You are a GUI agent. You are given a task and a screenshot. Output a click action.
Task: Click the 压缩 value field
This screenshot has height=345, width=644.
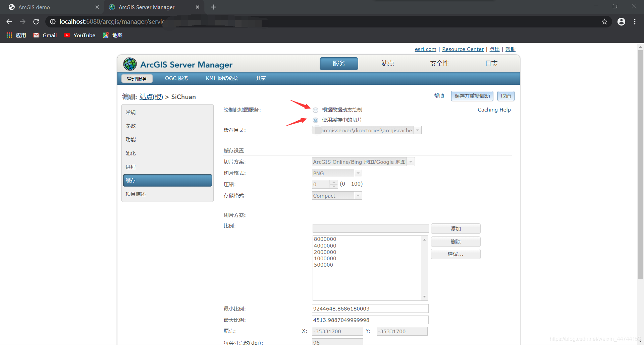[x=321, y=184]
